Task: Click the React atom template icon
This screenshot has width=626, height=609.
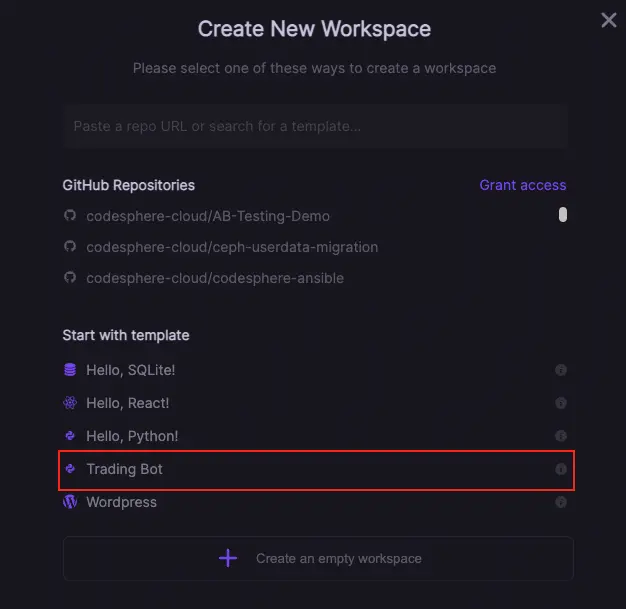Action: [x=70, y=403]
